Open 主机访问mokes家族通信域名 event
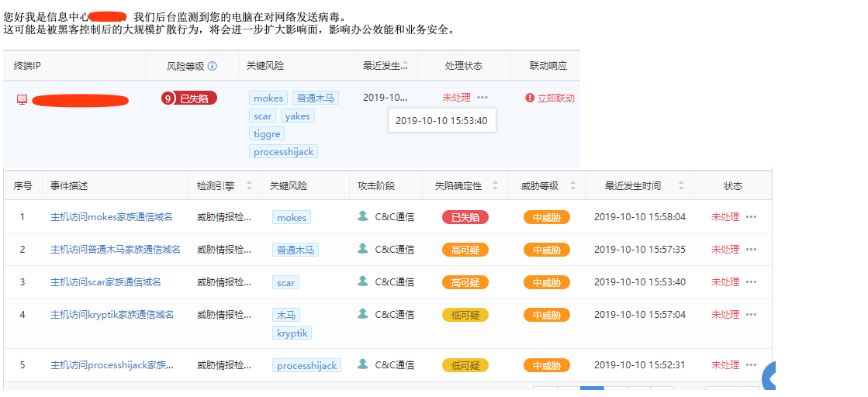The width and height of the screenshot is (868, 397). point(112,217)
